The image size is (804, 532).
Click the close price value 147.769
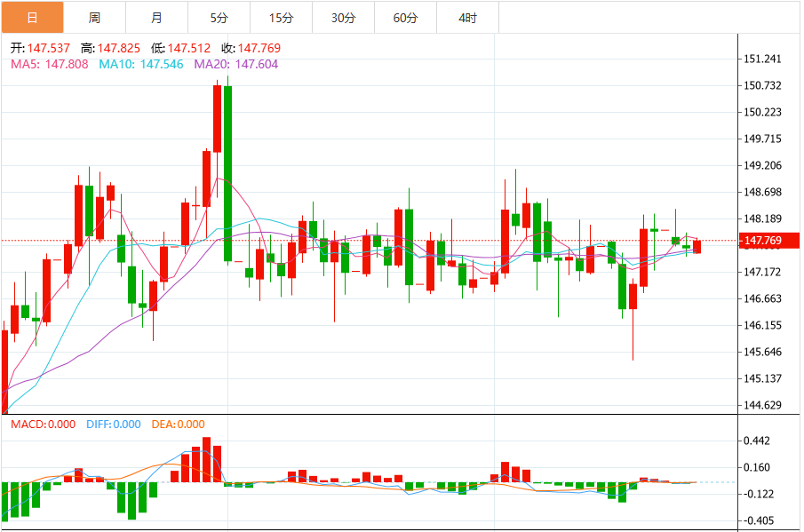[x=259, y=48]
